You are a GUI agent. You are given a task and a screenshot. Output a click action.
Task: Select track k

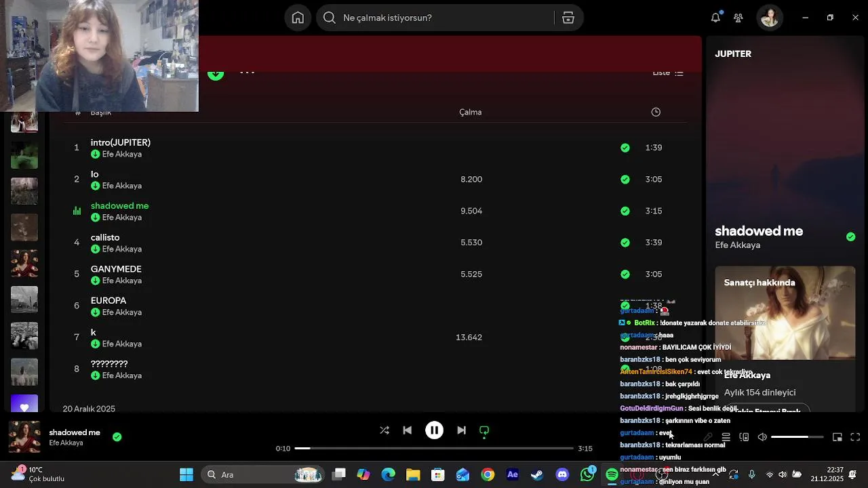click(x=94, y=332)
